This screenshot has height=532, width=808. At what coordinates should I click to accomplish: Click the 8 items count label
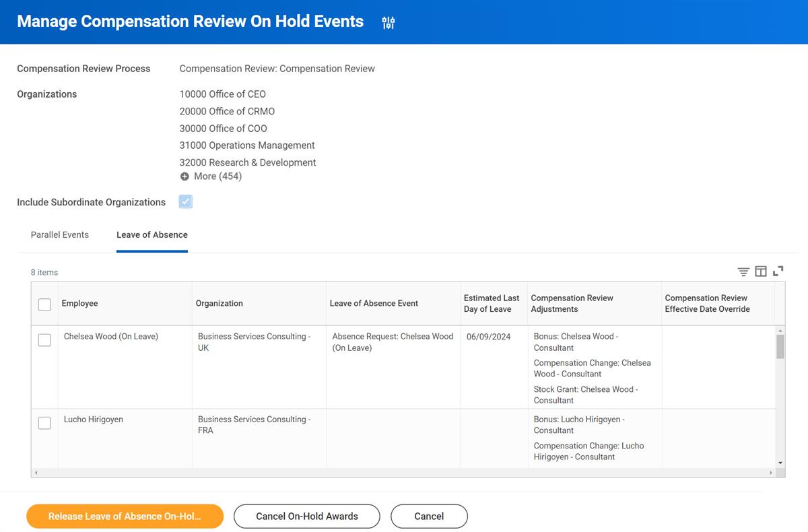[x=44, y=273]
